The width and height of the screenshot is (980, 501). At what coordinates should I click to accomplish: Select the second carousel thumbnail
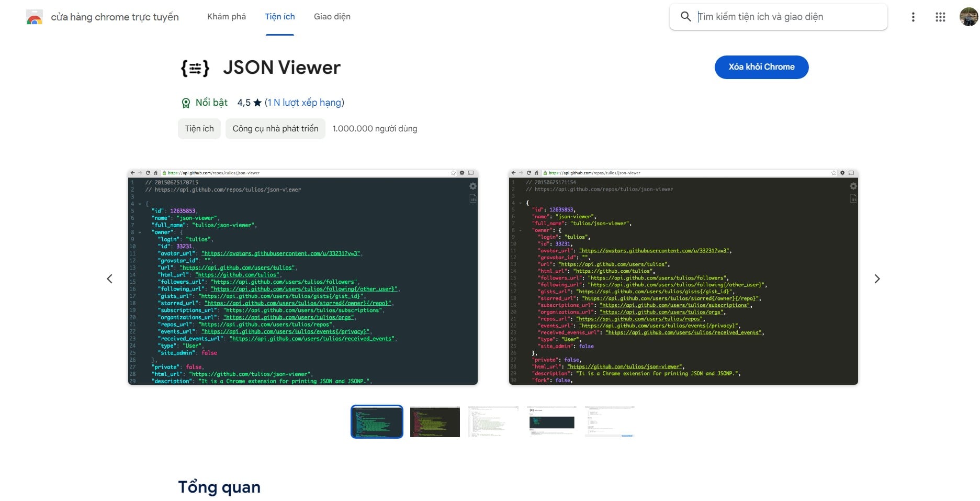pos(435,421)
